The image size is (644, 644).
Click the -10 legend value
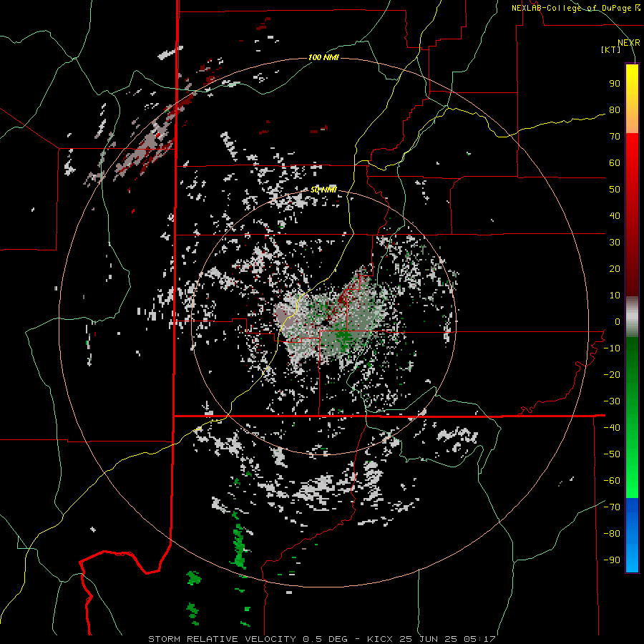click(612, 348)
